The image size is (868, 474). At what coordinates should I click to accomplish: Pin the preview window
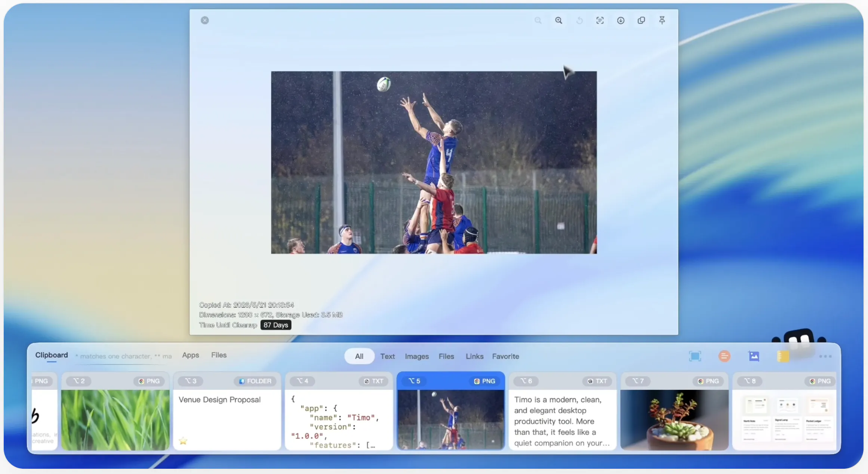(662, 21)
